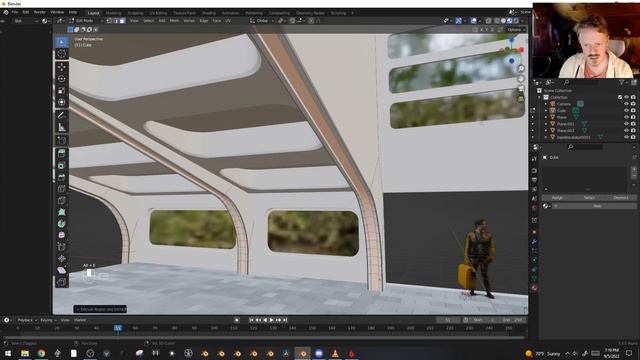Select the Transform tool
The width and height of the screenshot is (640, 360).
coord(62,102)
